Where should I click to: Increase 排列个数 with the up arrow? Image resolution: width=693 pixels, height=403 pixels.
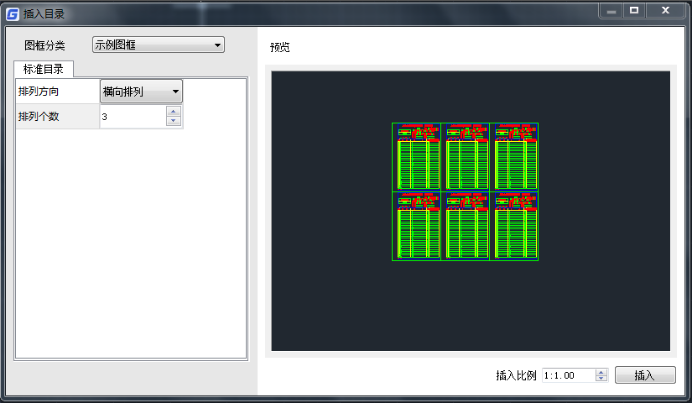pyautogui.click(x=174, y=111)
